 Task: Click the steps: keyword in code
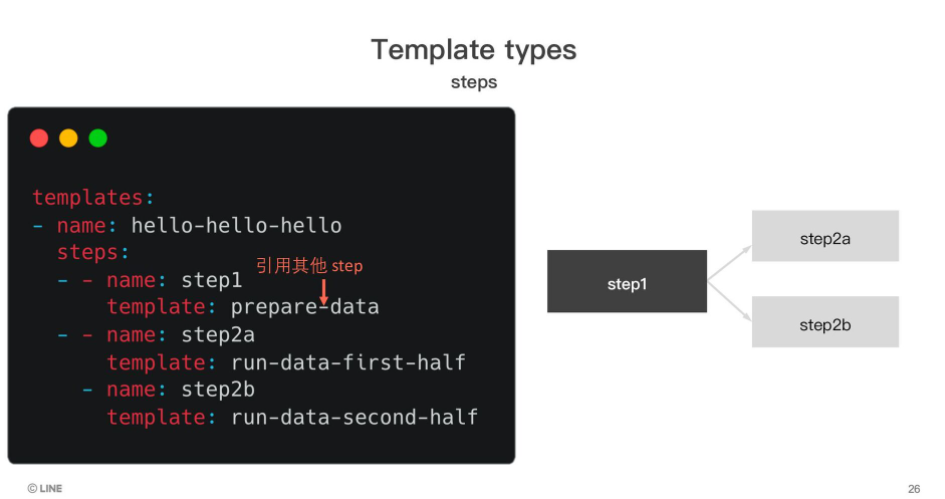pos(93,253)
